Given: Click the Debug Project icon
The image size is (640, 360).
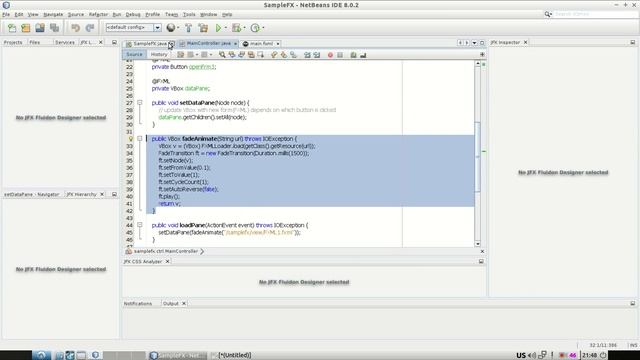Looking at the screenshot, I should click(x=236, y=28).
